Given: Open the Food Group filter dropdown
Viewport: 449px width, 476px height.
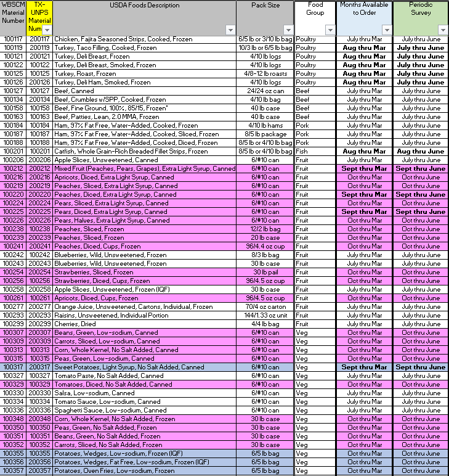Looking at the screenshot, I should [x=330, y=30].
